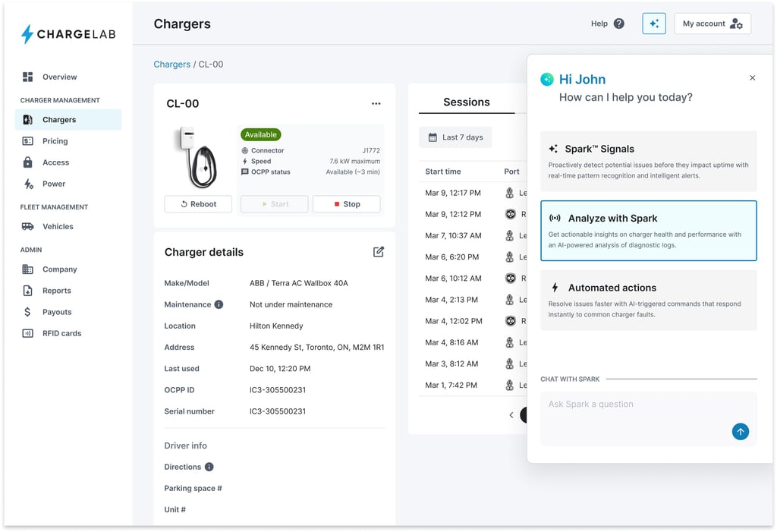Click the Analyze with Spark signal icon
This screenshot has height=532, width=777.
click(555, 218)
